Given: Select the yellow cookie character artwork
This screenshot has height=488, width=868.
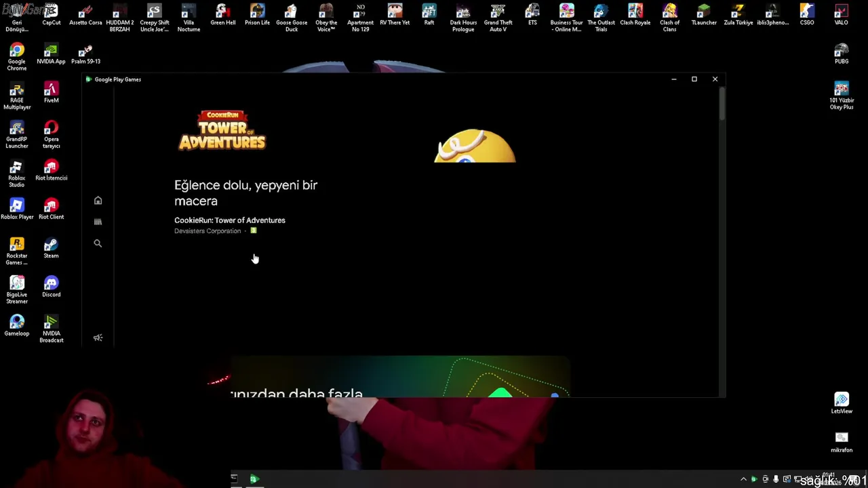Looking at the screenshot, I should [475, 146].
